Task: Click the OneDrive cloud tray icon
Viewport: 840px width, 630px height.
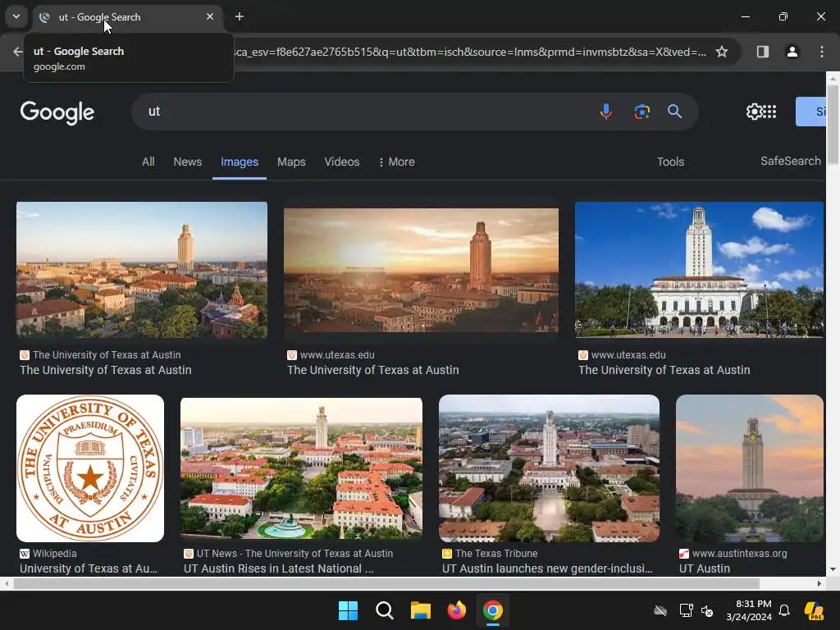Action: (x=660, y=610)
